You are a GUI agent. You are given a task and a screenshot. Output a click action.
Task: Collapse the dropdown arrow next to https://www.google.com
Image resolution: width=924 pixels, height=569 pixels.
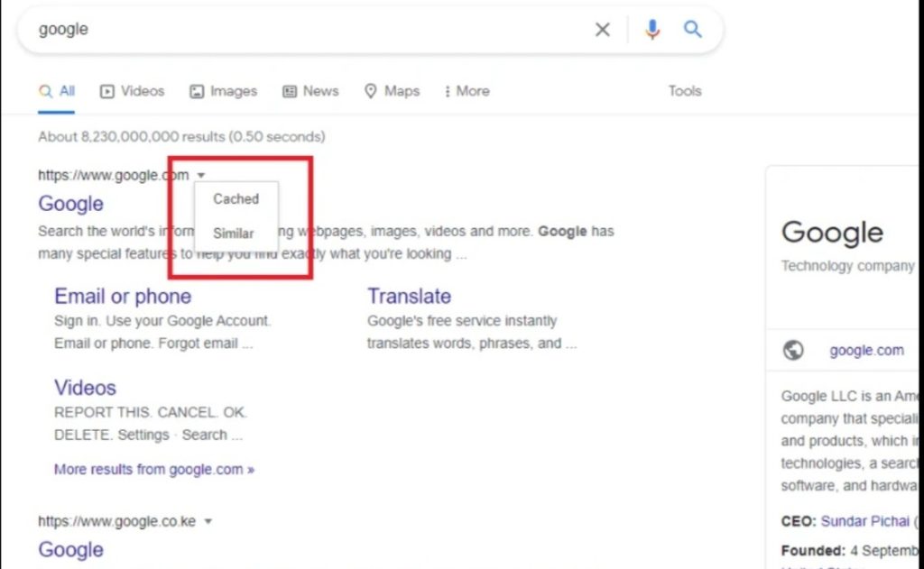pos(201,175)
